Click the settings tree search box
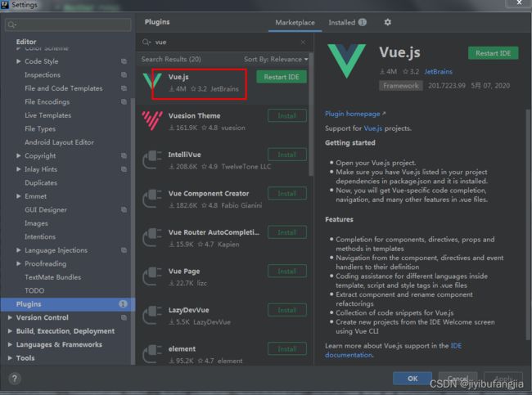The height and width of the screenshot is (395, 532). pyautogui.click(x=68, y=25)
